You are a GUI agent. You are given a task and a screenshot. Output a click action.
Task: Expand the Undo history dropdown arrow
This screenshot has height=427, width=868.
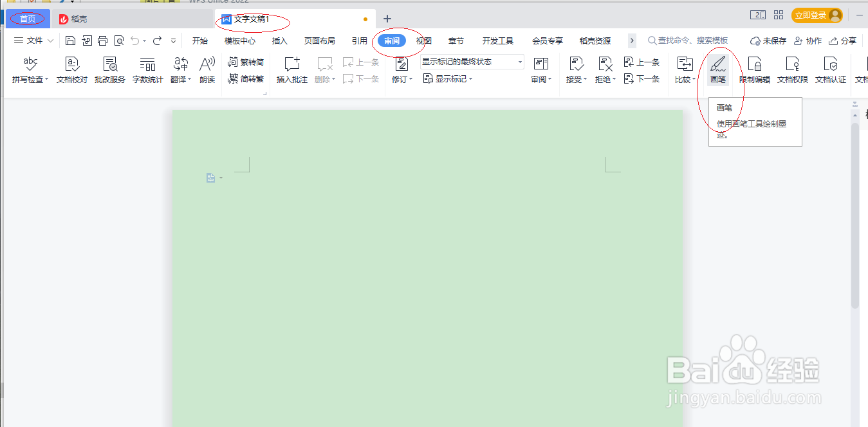point(145,41)
